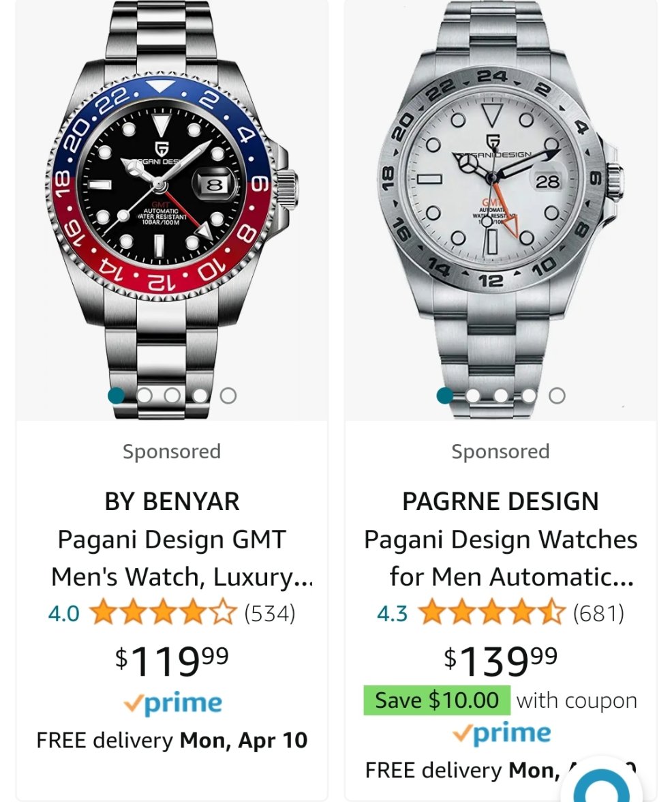Open the Pagani Design Watches for Men listing

(x=501, y=558)
